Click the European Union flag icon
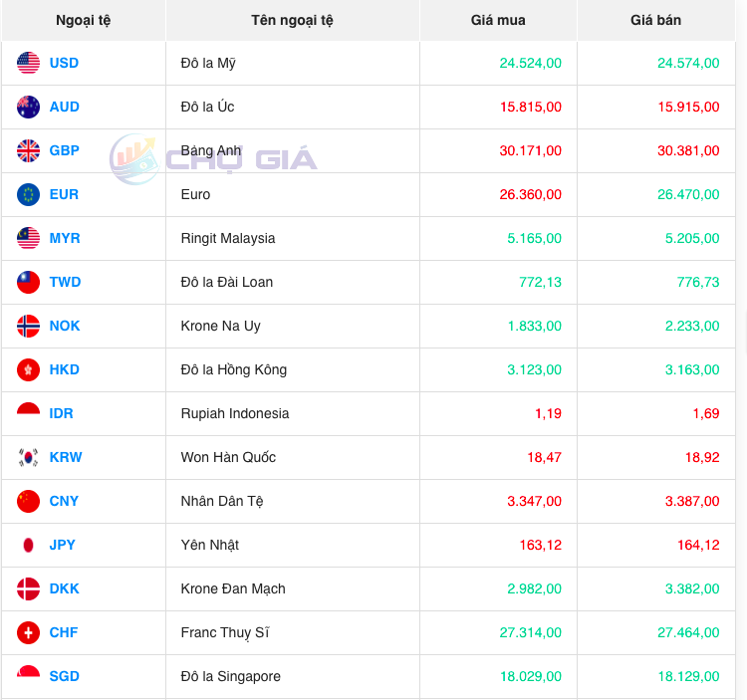 tap(28, 194)
